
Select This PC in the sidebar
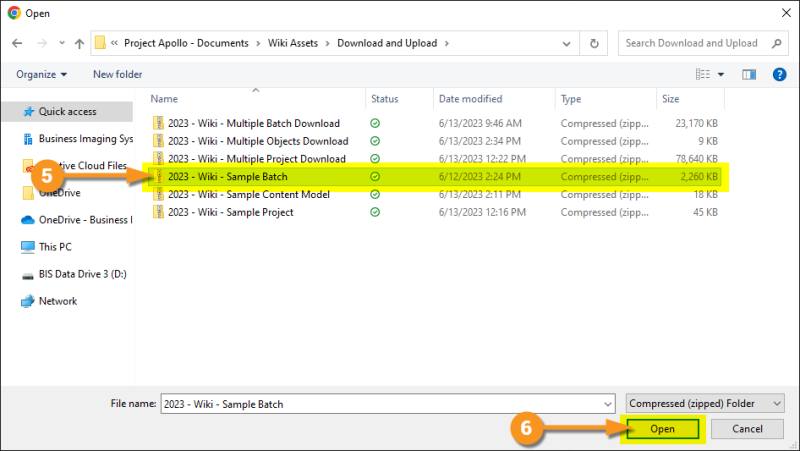coord(54,247)
